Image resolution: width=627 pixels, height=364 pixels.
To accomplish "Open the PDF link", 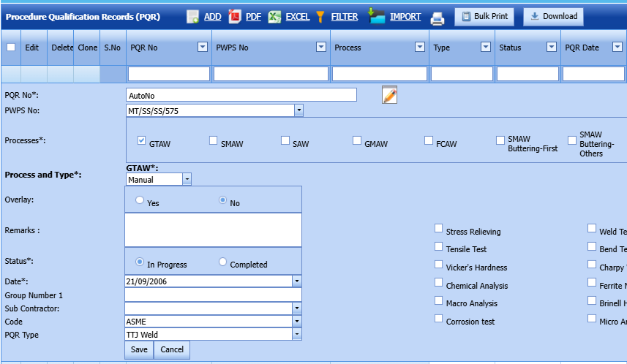I will (253, 17).
